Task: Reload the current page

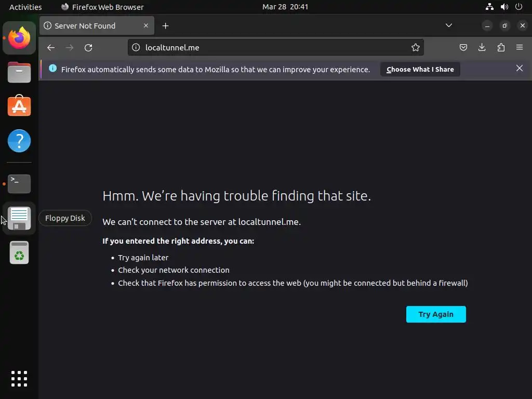Action: point(88,47)
